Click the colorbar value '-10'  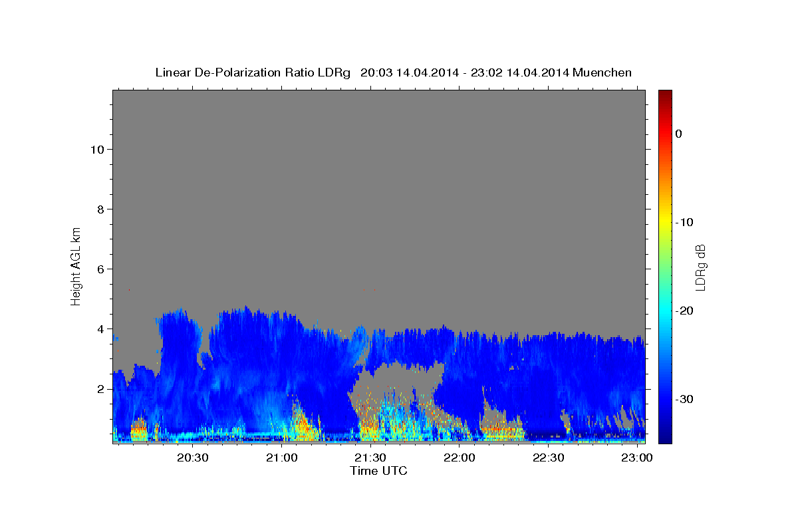[x=684, y=222]
